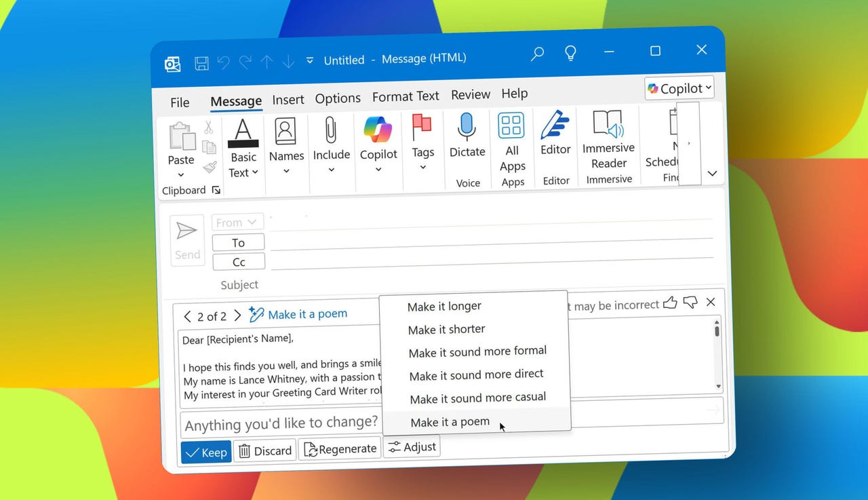Switch to the Format Text tab
Image resolution: width=868 pixels, height=500 pixels.
click(x=405, y=96)
